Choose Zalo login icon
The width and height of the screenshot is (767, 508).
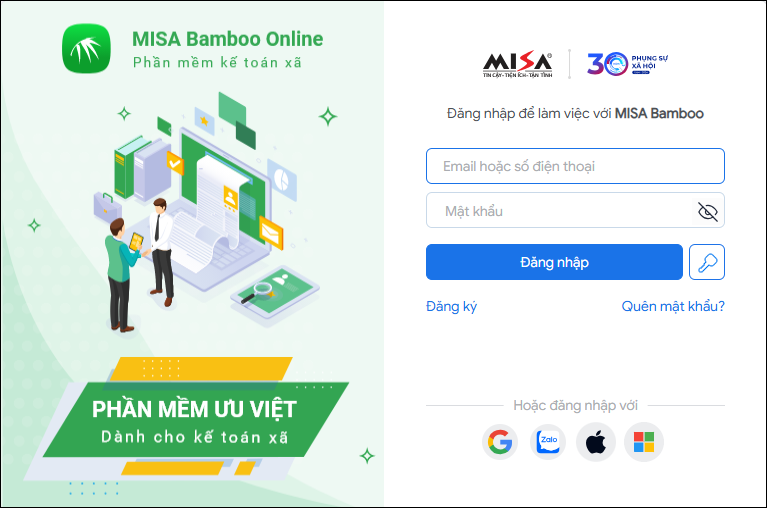click(548, 442)
